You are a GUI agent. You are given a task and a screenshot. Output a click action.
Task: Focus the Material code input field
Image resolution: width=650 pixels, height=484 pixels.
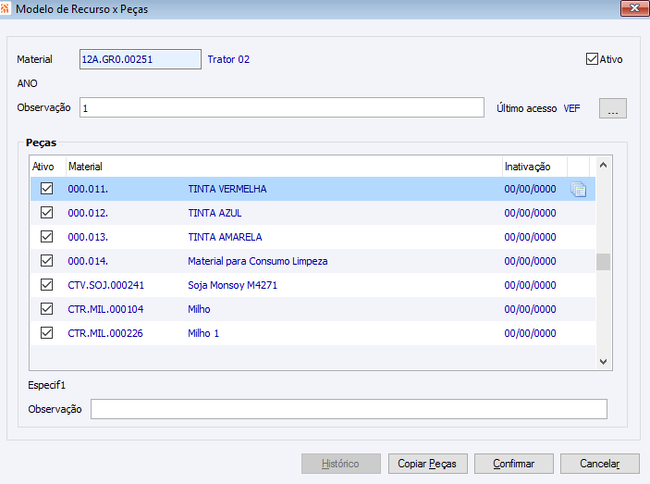140,59
